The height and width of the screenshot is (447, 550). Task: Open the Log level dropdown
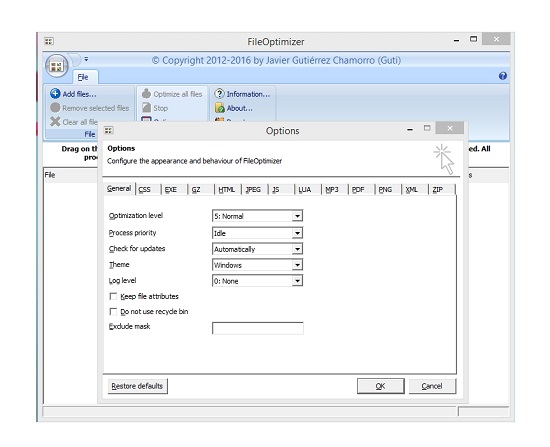pos(297,281)
